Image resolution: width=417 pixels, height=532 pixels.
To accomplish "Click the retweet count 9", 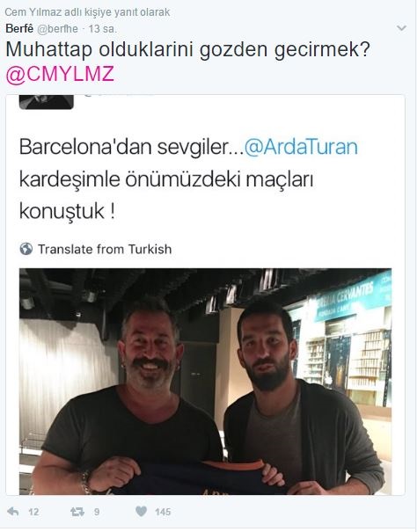I will 97,512.
